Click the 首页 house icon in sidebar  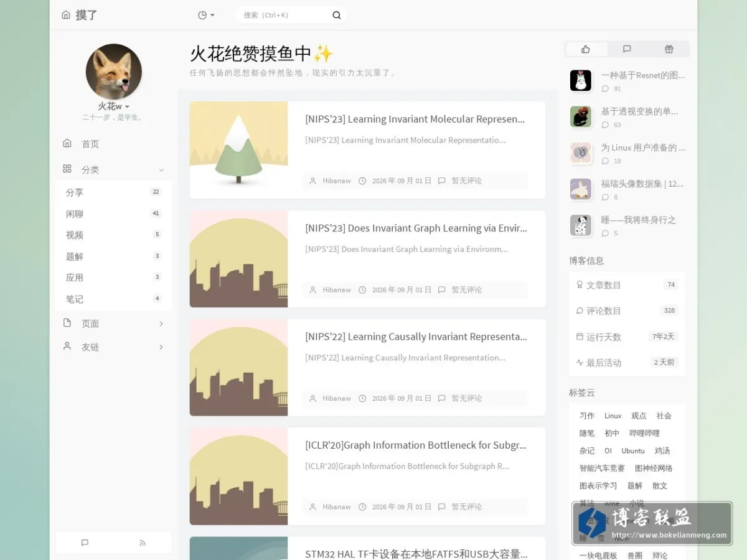click(x=67, y=144)
